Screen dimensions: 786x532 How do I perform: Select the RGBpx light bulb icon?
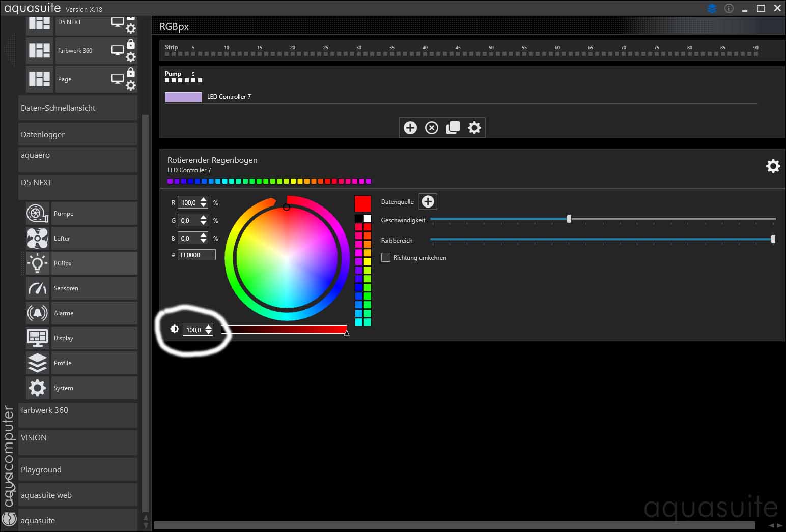37,263
